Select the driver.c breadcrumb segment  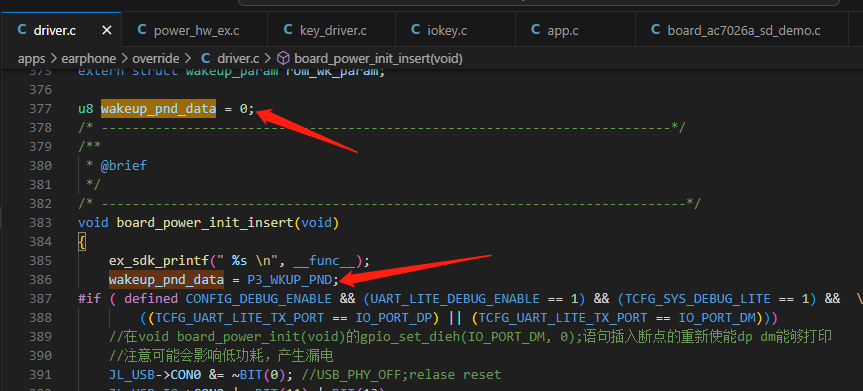[x=238, y=58]
